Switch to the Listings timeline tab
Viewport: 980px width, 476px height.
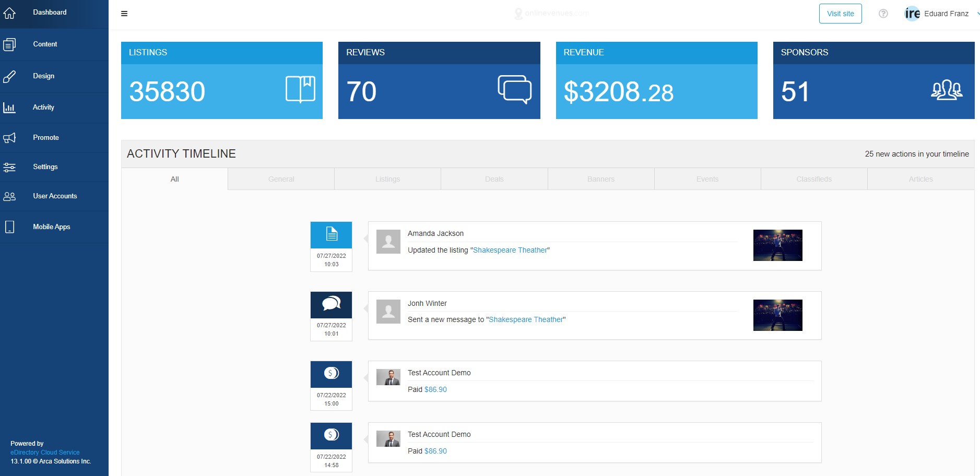[387, 179]
